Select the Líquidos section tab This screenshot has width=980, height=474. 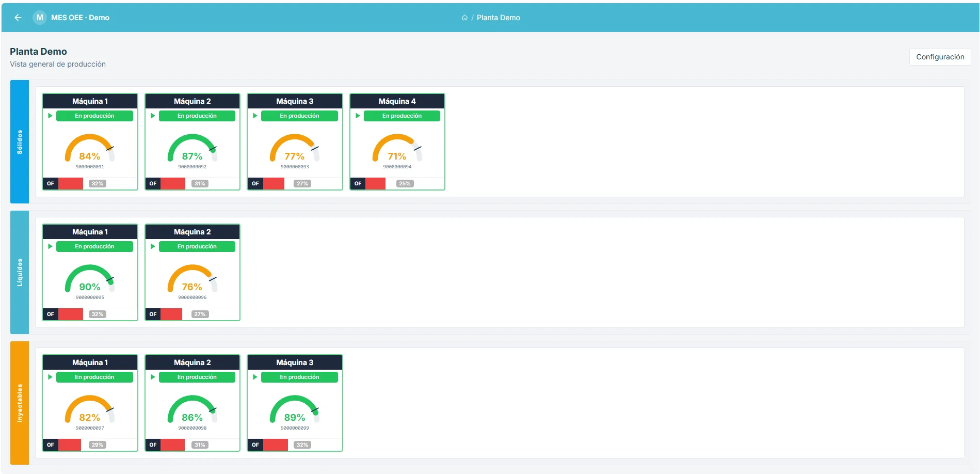pyautogui.click(x=20, y=272)
